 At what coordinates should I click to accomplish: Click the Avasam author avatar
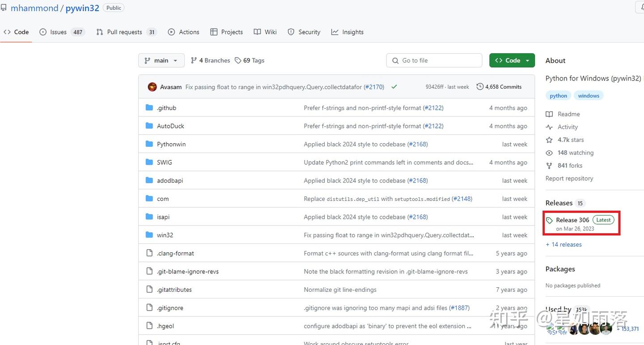152,87
